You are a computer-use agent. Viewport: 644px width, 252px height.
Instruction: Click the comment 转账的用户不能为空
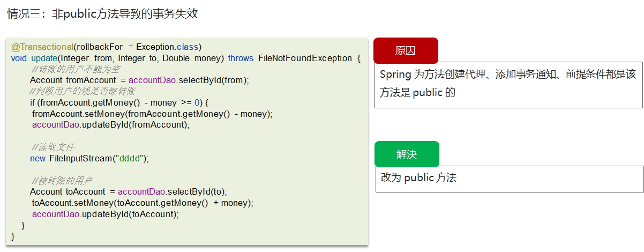(76, 69)
